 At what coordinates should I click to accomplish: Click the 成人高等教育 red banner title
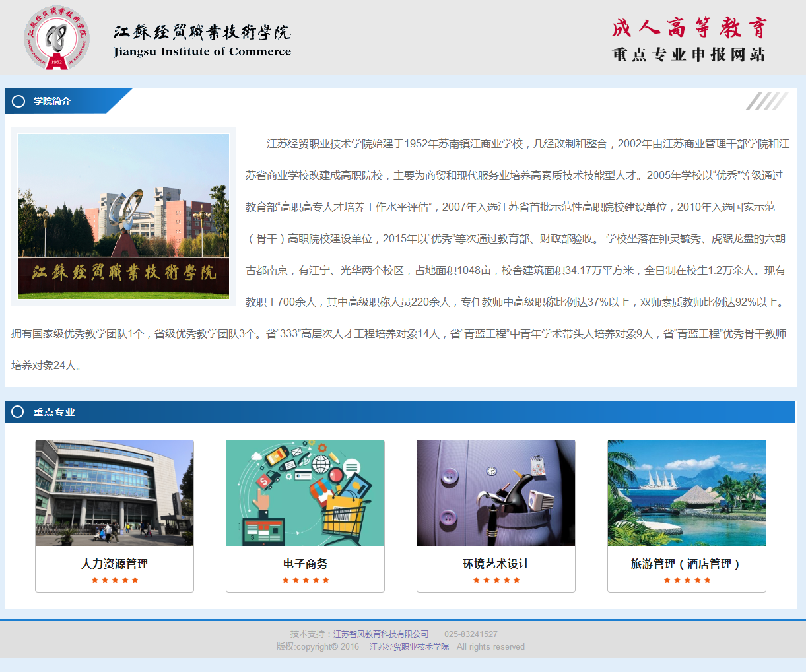(688, 28)
